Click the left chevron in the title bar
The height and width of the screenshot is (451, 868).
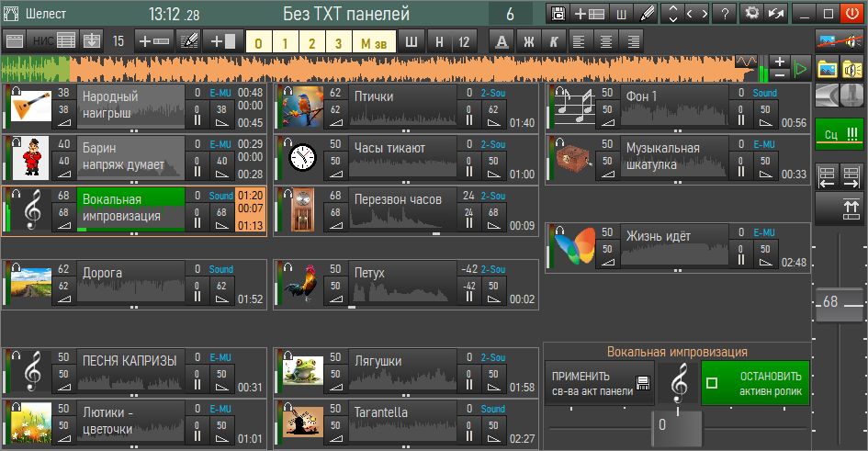689,13
